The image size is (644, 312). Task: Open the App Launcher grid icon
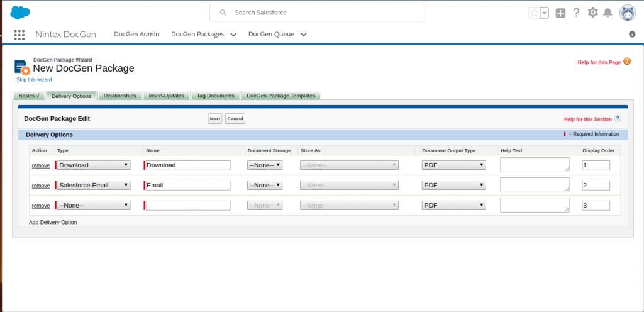(19, 35)
